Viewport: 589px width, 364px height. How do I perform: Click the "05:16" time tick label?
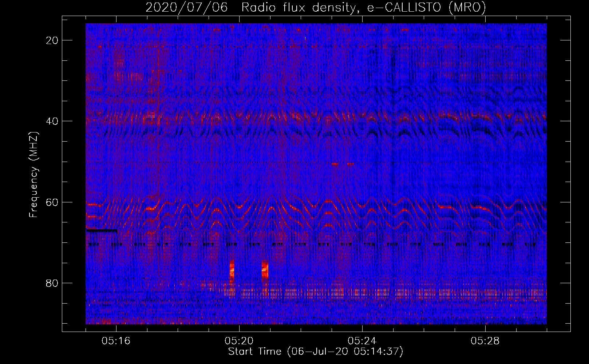click(x=116, y=341)
